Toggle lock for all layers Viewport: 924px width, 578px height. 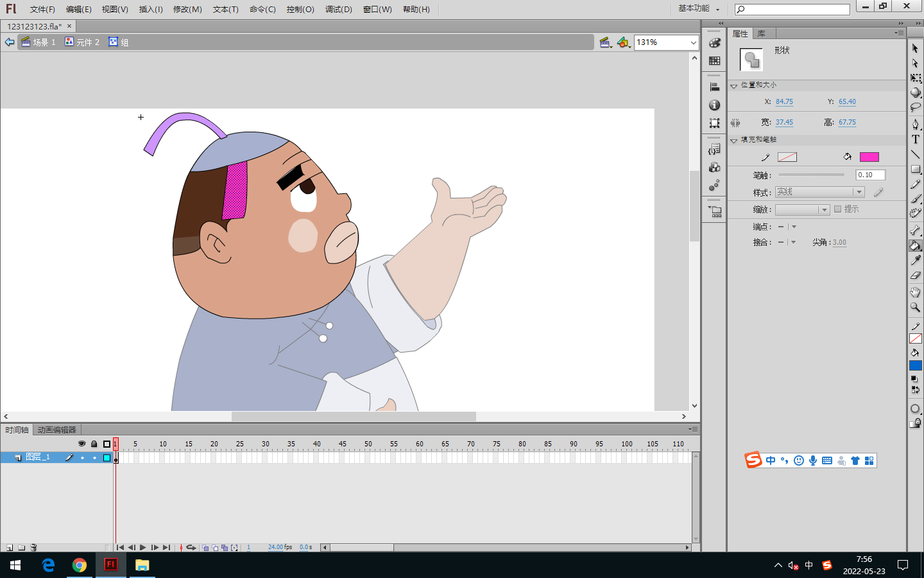pyautogui.click(x=94, y=444)
